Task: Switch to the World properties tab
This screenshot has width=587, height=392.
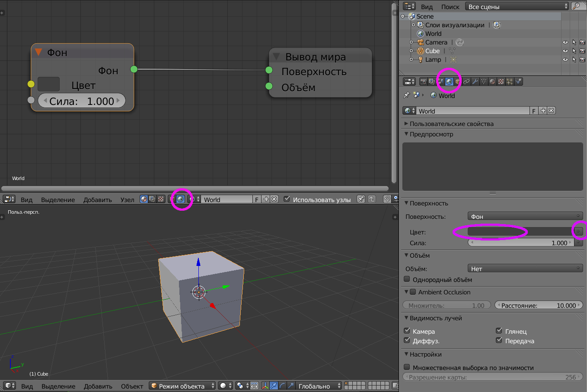Action: [x=449, y=82]
